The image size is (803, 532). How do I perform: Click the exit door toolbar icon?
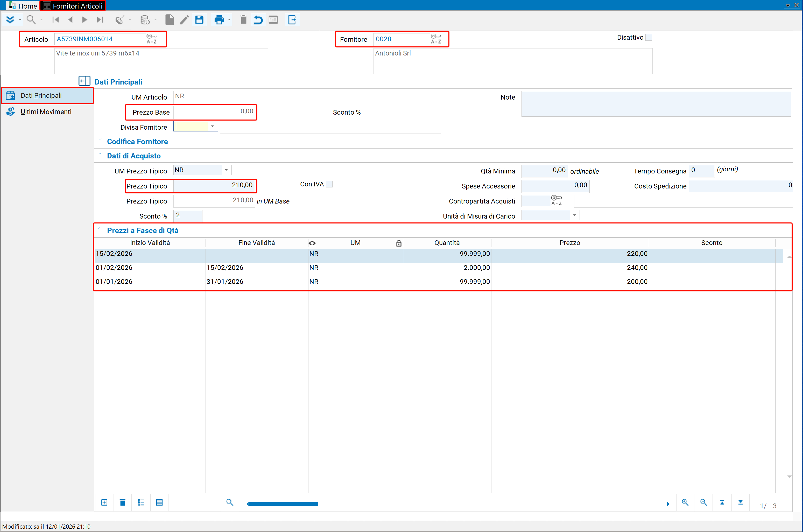tap(292, 20)
